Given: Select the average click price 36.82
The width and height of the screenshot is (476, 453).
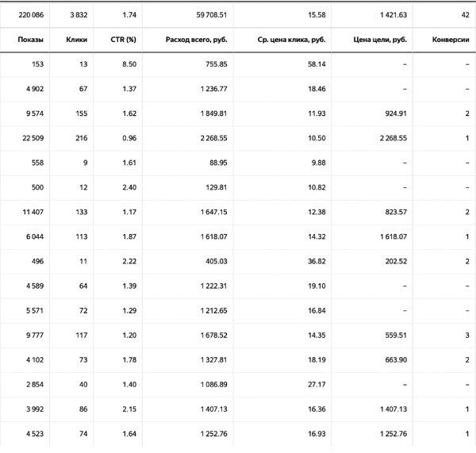Looking at the screenshot, I should [317, 262].
